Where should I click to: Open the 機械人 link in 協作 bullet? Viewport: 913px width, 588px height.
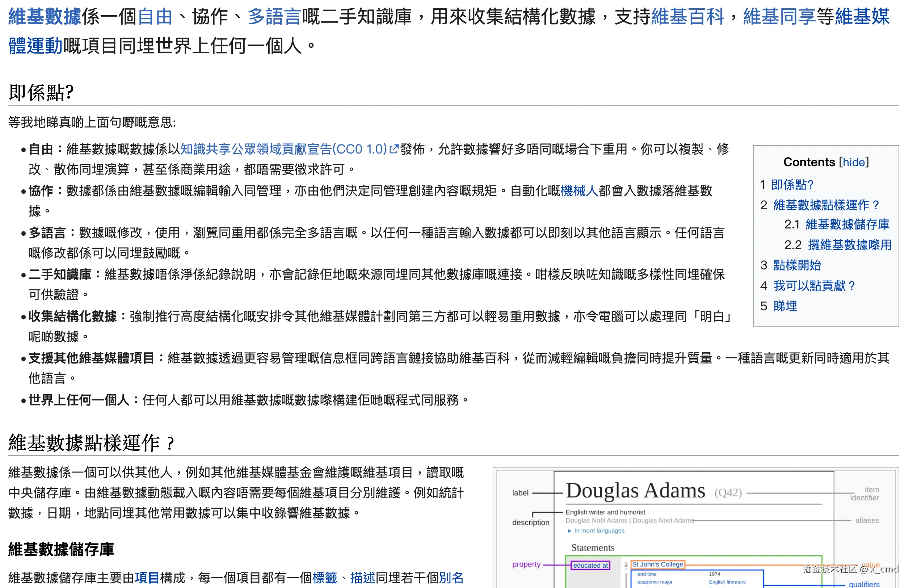[579, 190]
